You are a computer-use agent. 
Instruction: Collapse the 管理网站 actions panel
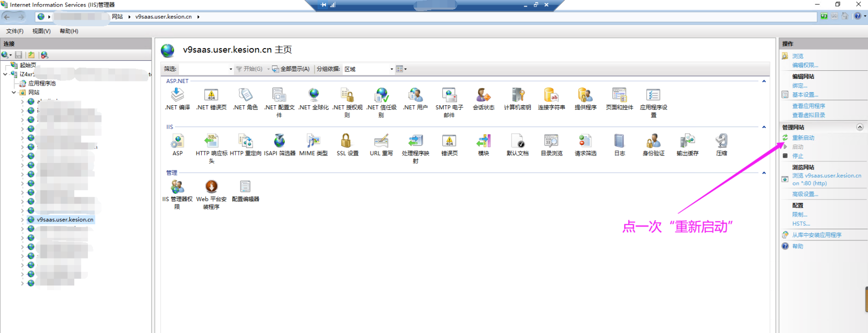tap(859, 127)
